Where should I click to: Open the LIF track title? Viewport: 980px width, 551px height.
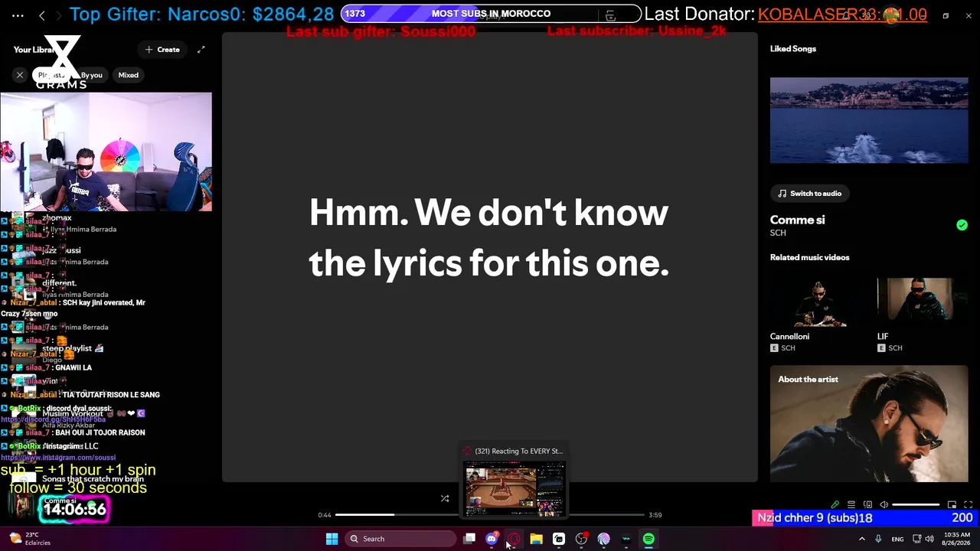pos(883,337)
